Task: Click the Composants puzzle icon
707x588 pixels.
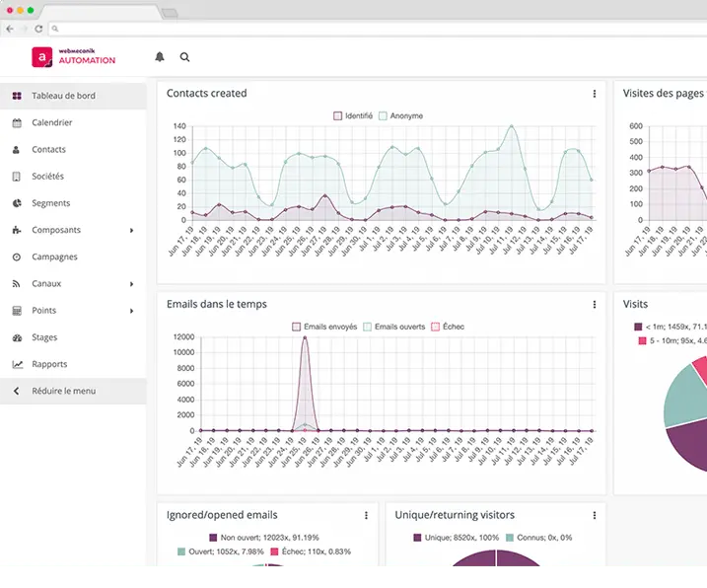Action: coord(17,230)
